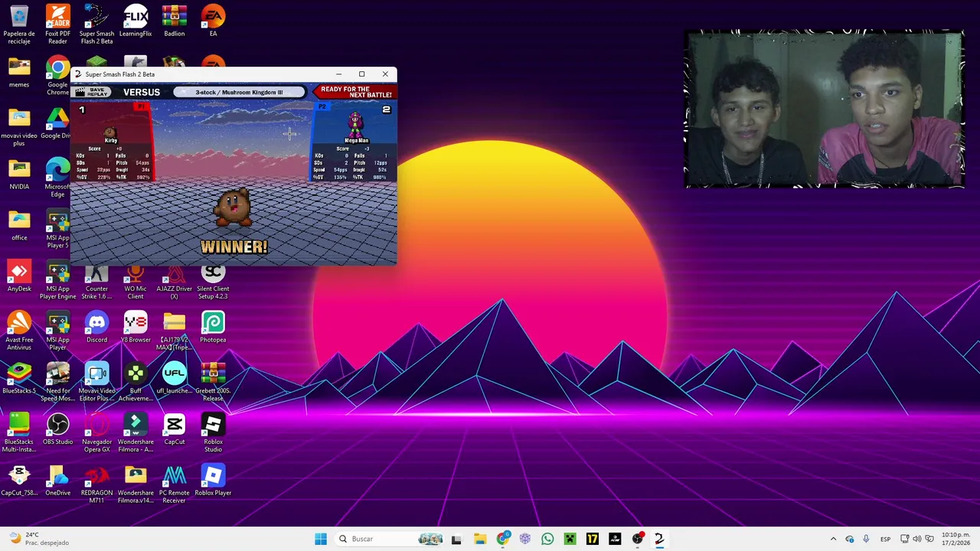Viewport: 980px width, 551px height.
Task: Open Avast Free Antivirus desktop icon
Action: (19, 331)
